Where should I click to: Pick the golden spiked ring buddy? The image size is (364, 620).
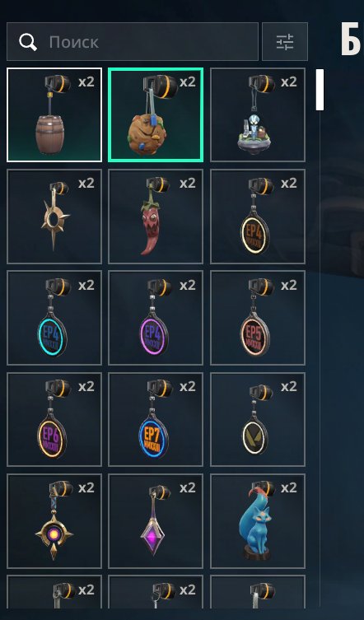(x=54, y=217)
